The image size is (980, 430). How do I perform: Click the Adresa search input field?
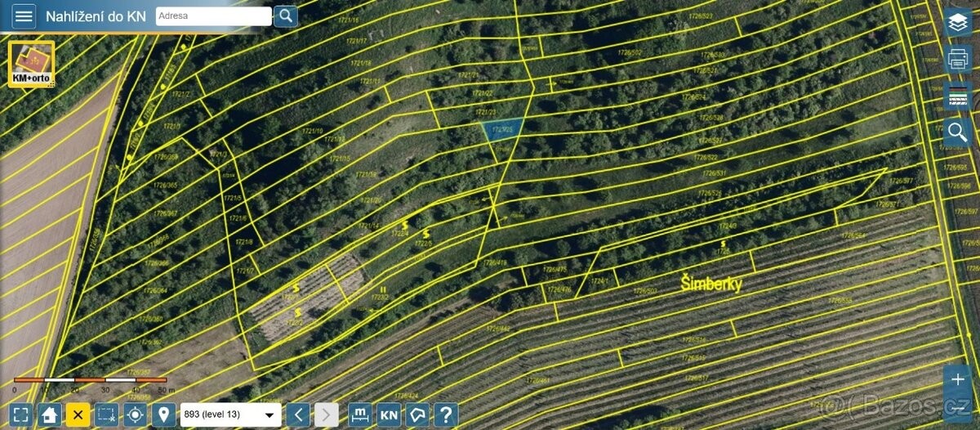[x=214, y=16]
